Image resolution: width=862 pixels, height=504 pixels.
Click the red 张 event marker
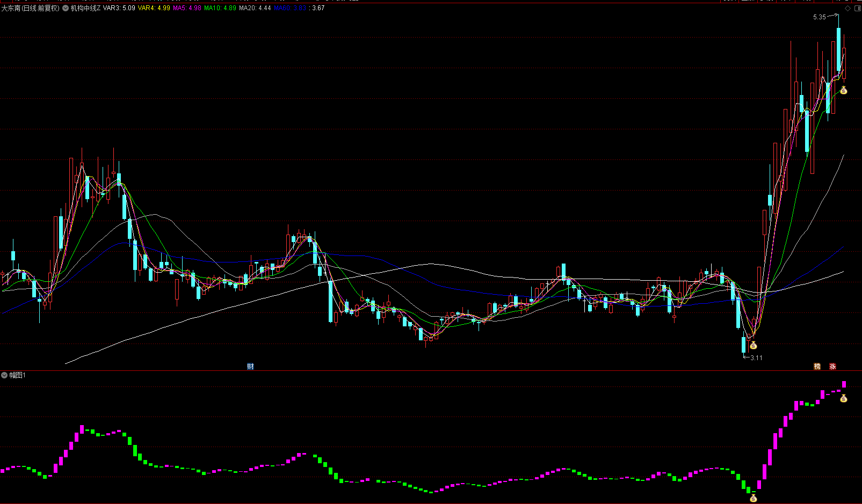pos(832,367)
